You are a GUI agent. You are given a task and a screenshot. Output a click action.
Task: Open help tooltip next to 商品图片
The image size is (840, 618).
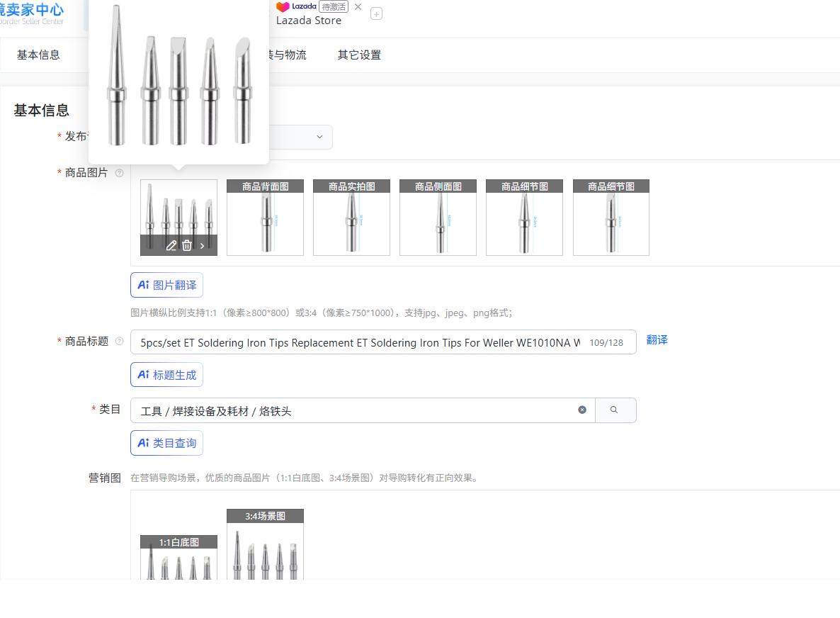pyautogui.click(x=120, y=173)
